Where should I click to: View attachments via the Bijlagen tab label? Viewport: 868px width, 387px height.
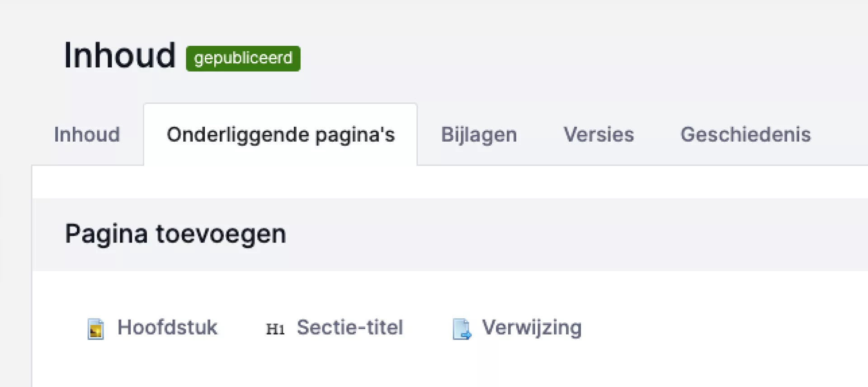pos(479,134)
